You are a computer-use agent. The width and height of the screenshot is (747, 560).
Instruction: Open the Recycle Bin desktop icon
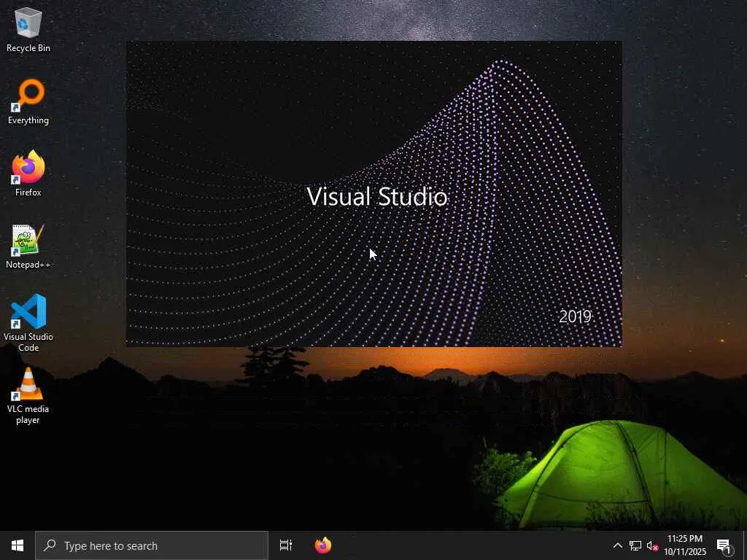[x=28, y=29]
